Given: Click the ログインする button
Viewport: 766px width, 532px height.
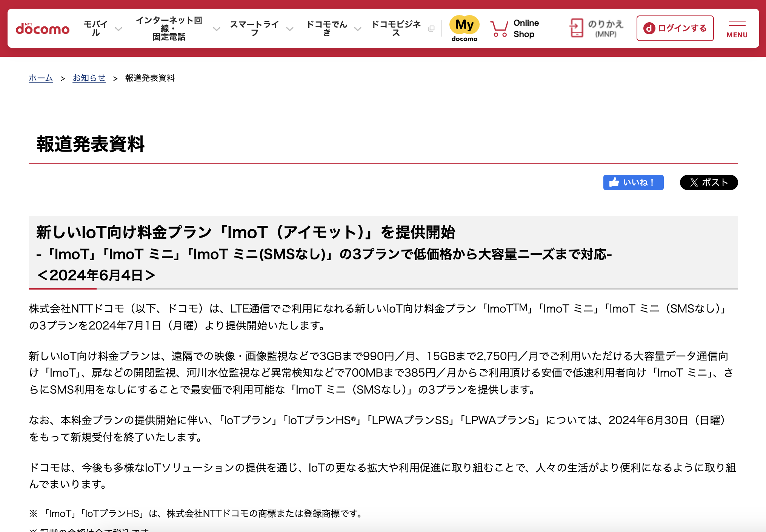Looking at the screenshot, I should pos(675,28).
